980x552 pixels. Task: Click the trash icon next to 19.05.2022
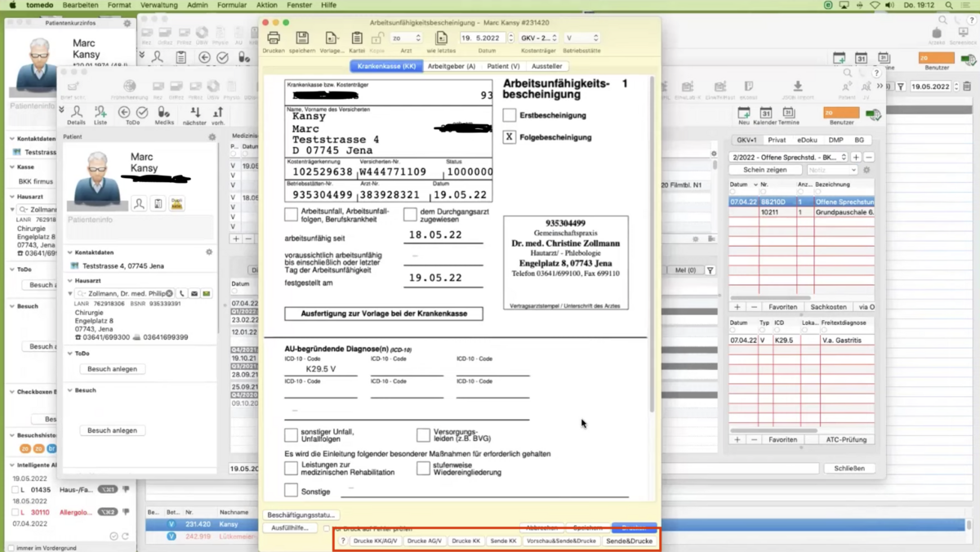pyautogui.click(x=967, y=87)
